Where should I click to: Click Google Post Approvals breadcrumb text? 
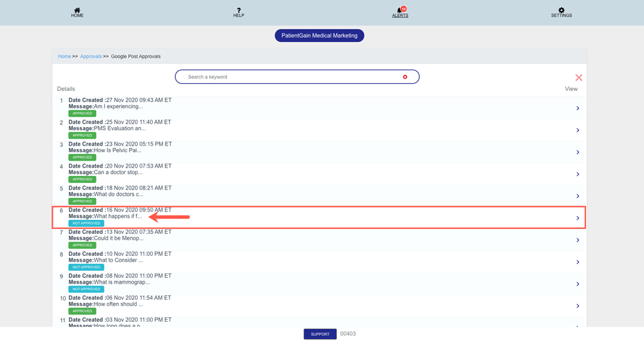click(x=135, y=56)
